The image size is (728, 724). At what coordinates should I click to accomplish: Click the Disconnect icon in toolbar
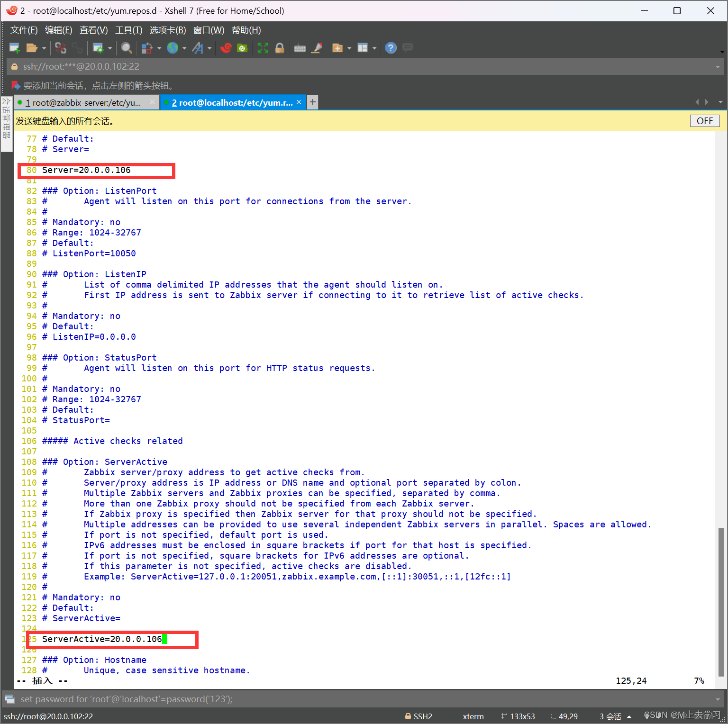click(60, 48)
